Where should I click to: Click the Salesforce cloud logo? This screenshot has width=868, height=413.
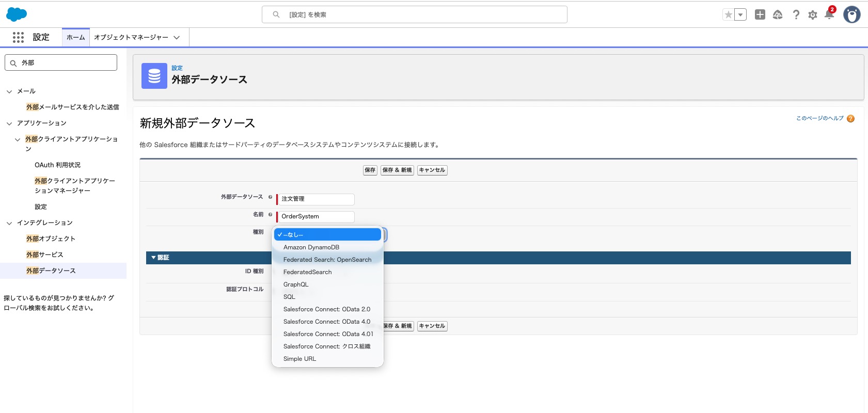click(17, 14)
